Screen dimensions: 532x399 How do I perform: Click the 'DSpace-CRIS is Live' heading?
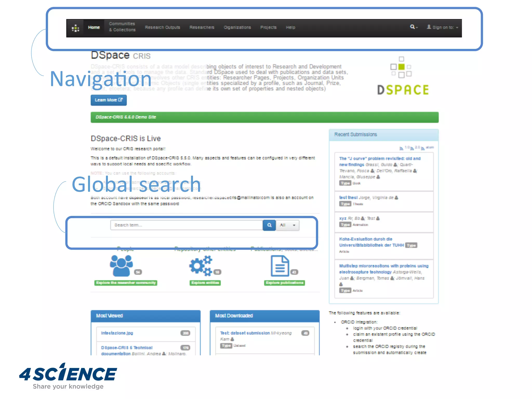click(x=126, y=138)
